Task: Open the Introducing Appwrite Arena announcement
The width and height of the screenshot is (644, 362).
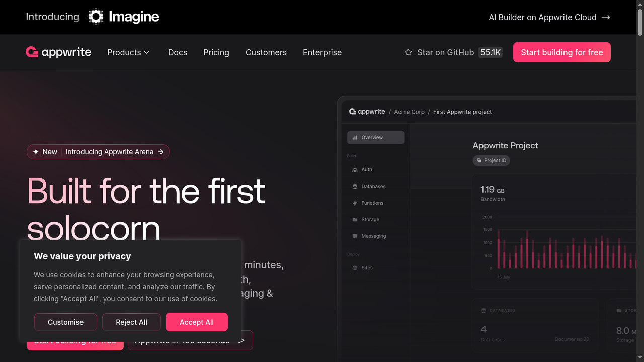Action: tap(98, 151)
